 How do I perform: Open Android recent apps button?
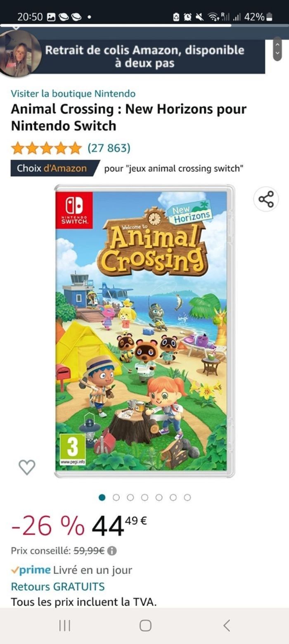pos(64,625)
